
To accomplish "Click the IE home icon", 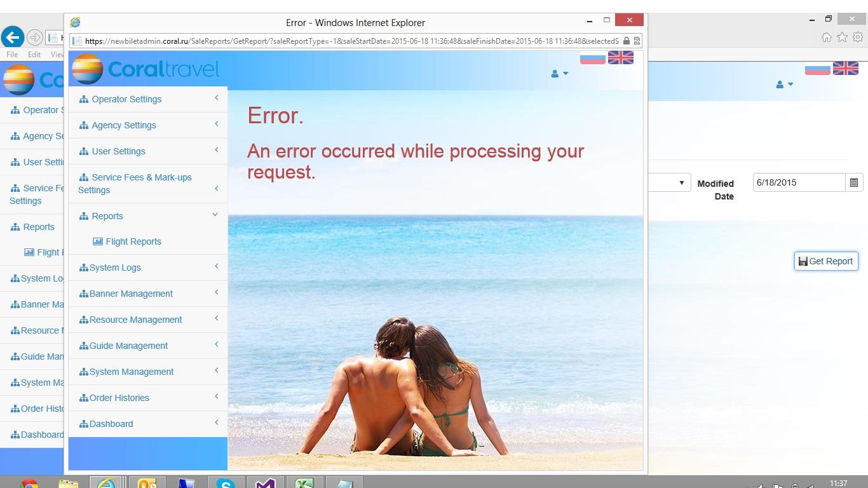I will (827, 37).
